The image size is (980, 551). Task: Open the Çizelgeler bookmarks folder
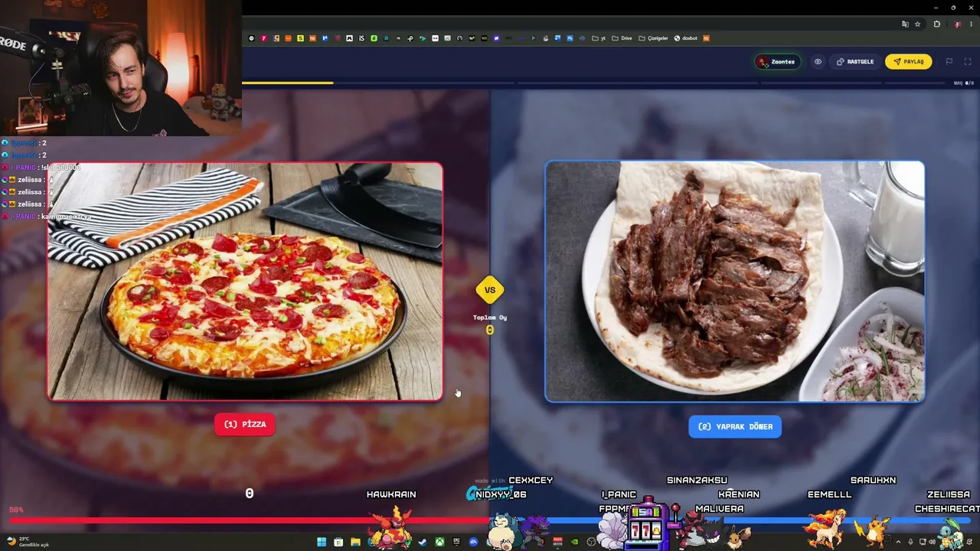click(654, 38)
